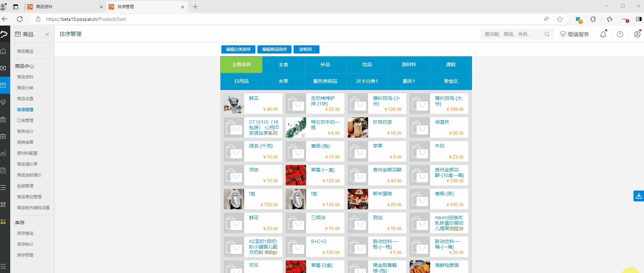The width and height of the screenshot is (644, 273).
Task: Open a new browser tab
Action: click(195, 6)
